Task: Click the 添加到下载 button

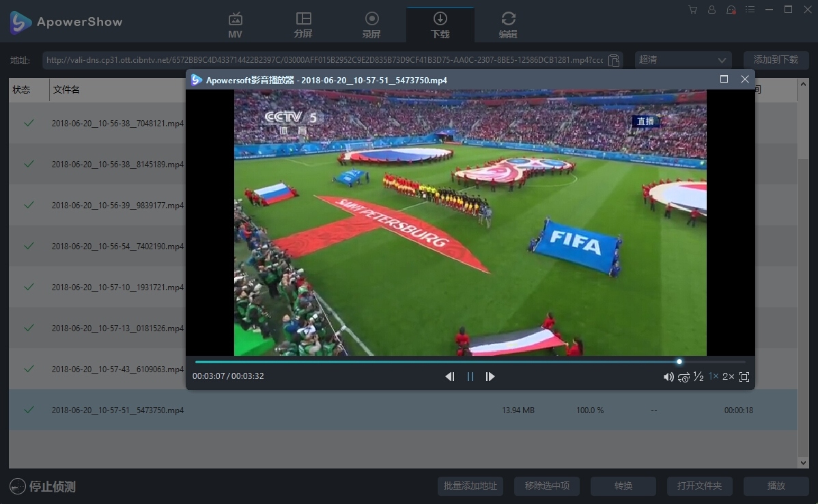Action: tap(776, 60)
